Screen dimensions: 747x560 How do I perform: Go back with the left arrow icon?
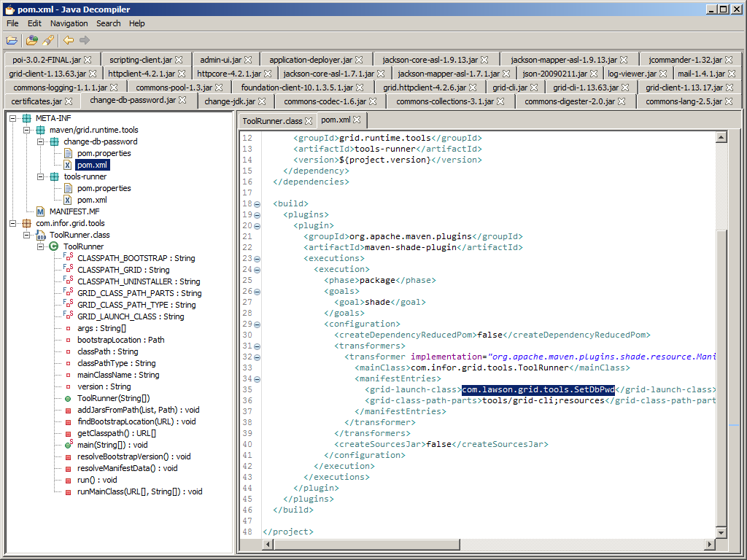(x=69, y=41)
